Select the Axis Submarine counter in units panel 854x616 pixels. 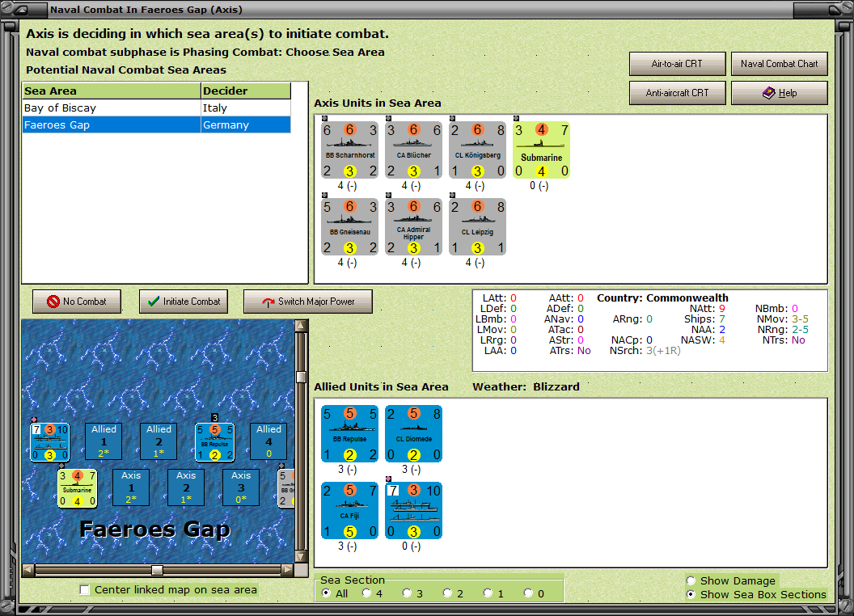click(x=541, y=150)
